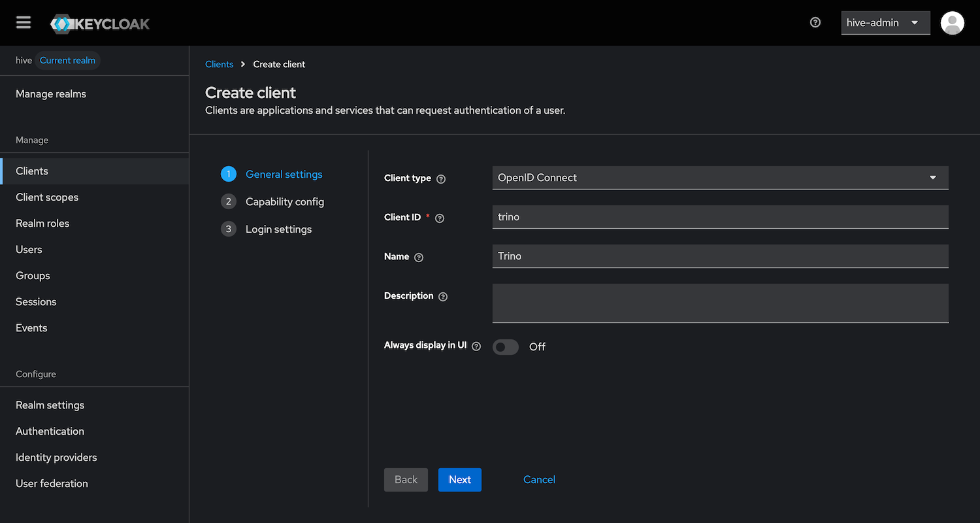980x523 pixels.
Task: Open the help icon in header
Action: [815, 22]
